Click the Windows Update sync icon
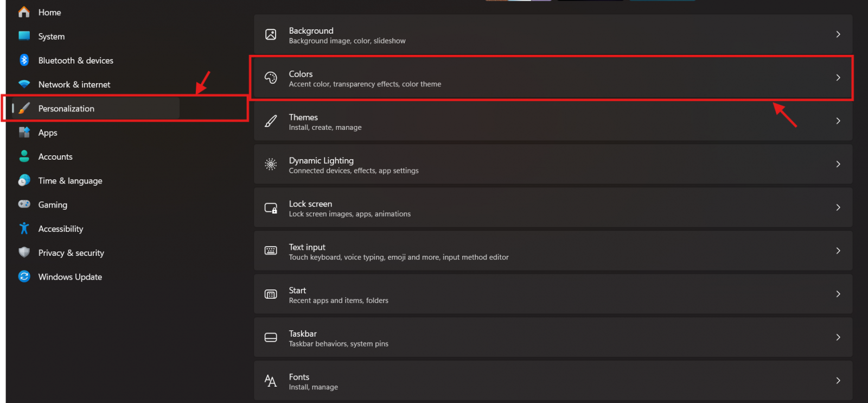This screenshot has width=868, height=403. pyautogui.click(x=24, y=276)
